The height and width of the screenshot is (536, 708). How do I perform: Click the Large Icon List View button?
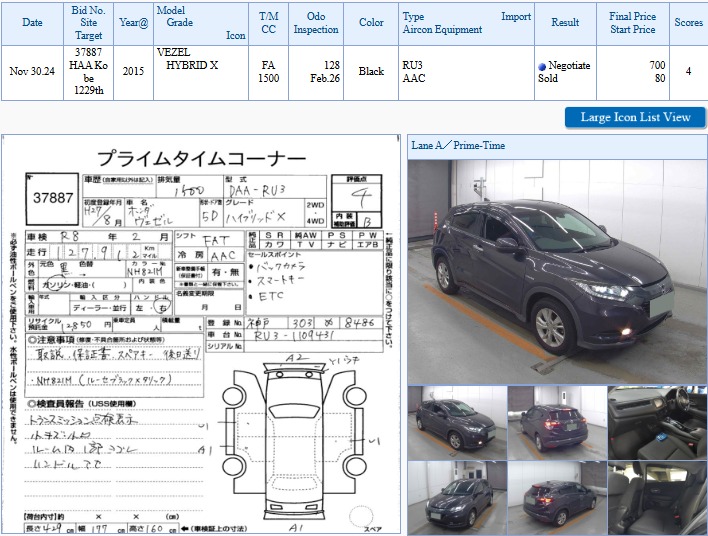click(635, 117)
